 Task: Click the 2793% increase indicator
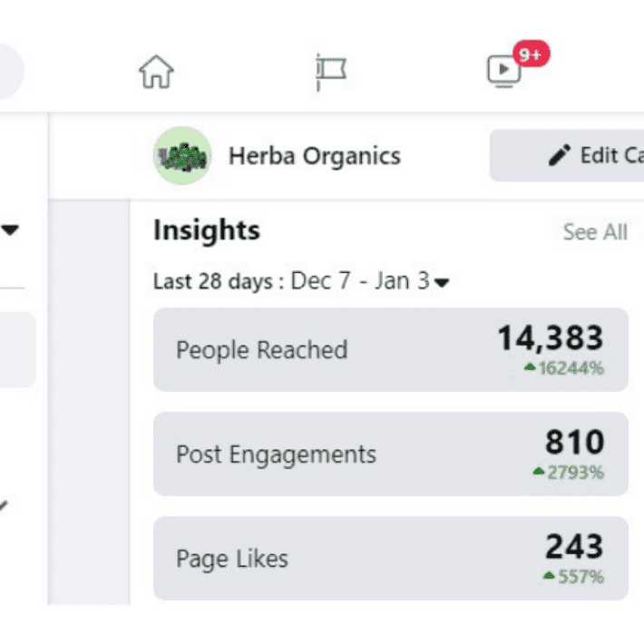tap(569, 473)
